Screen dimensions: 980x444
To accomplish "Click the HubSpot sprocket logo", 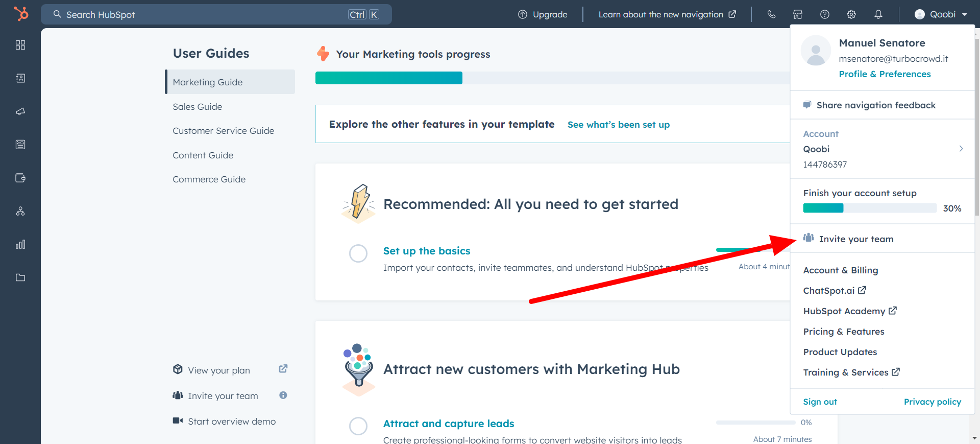I will coord(21,13).
